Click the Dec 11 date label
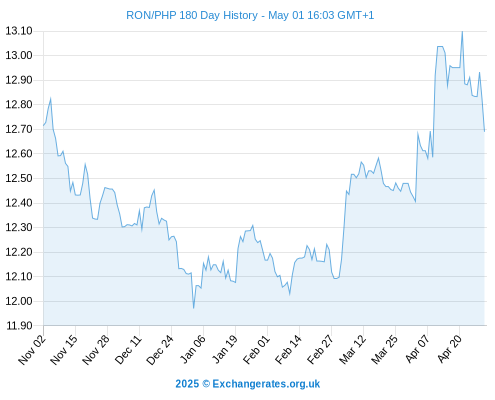This screenshot has width=495, height=400. click(128, 350)
